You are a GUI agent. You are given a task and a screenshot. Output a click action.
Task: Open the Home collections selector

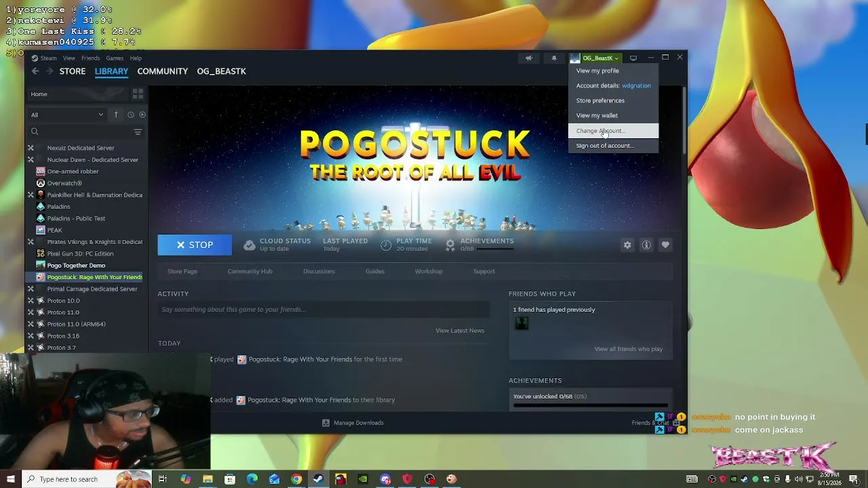pos(77,94)
